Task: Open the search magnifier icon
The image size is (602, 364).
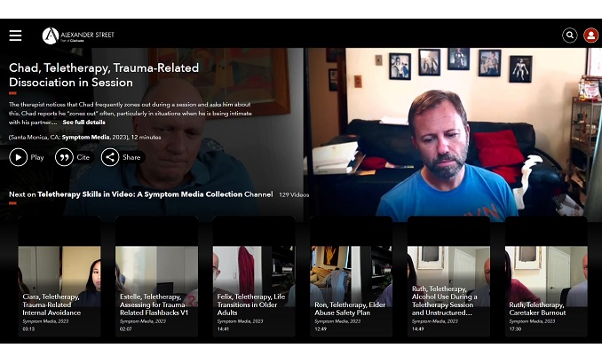Action: [x=570, y=36]
